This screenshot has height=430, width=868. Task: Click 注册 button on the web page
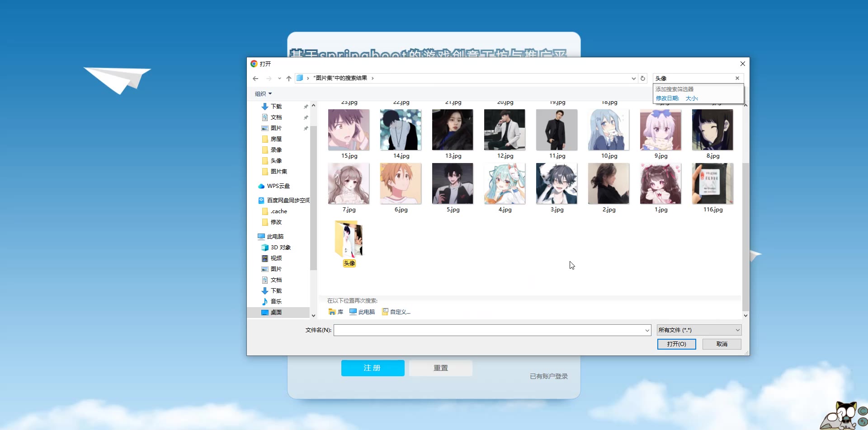click(x=373, y=368)
